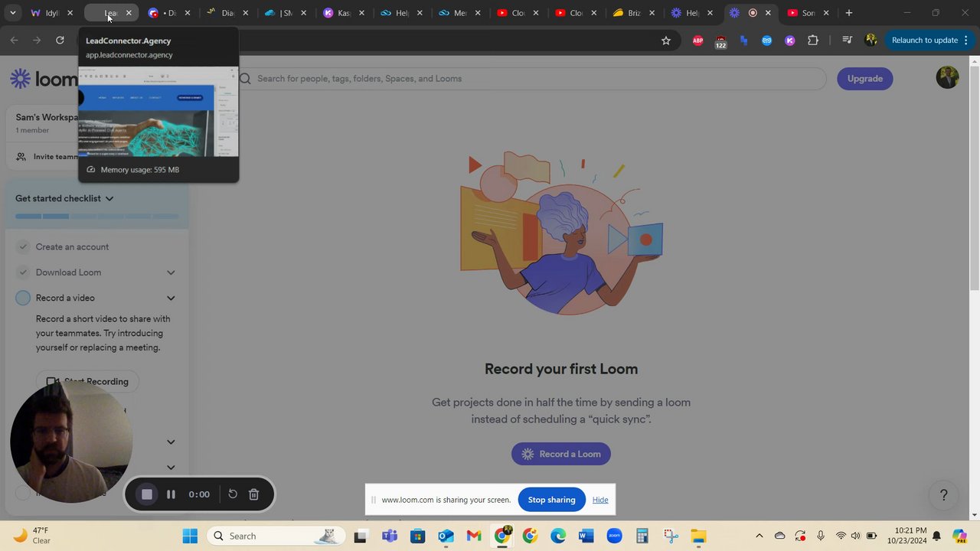Go back to the previous page
Viewport: 980px width, 551px height.
14,41
